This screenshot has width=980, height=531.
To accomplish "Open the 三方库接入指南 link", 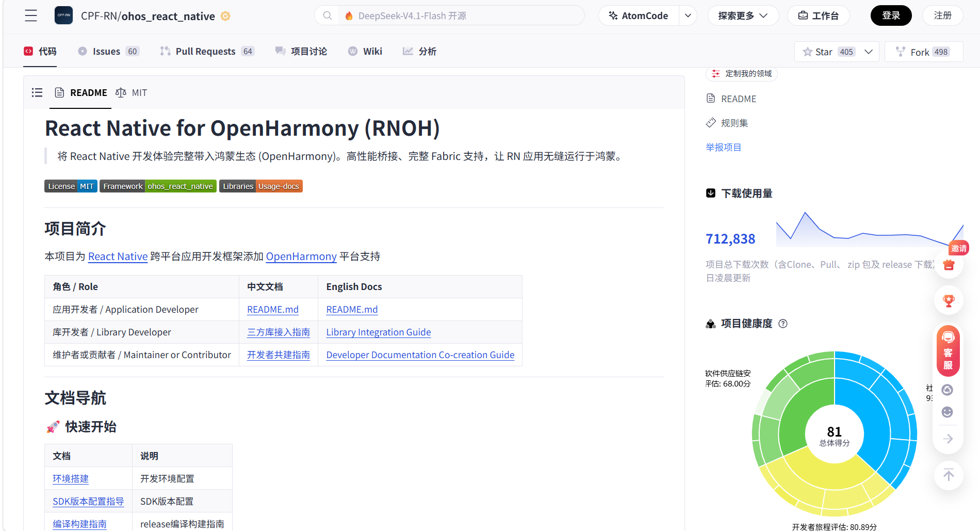I will [x=279, y=332].
